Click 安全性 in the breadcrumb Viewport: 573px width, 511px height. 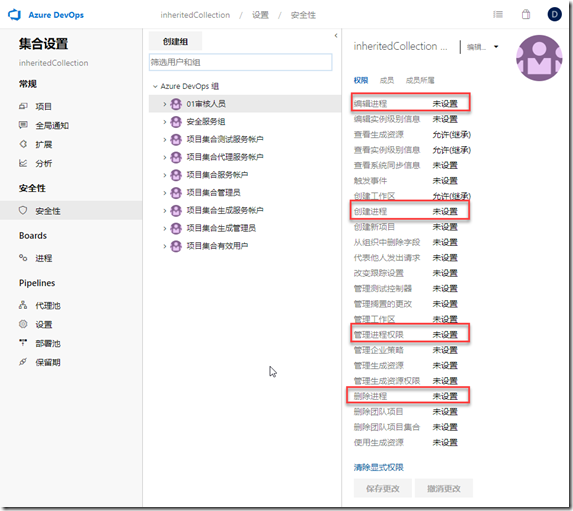303,15
